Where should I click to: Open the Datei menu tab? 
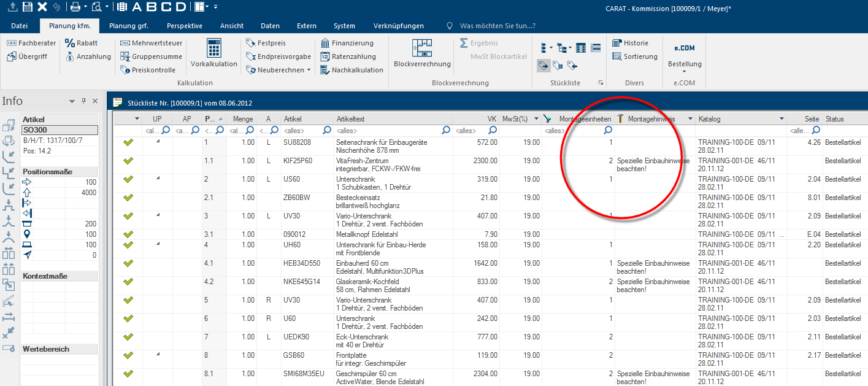click(x=20, y=26)
